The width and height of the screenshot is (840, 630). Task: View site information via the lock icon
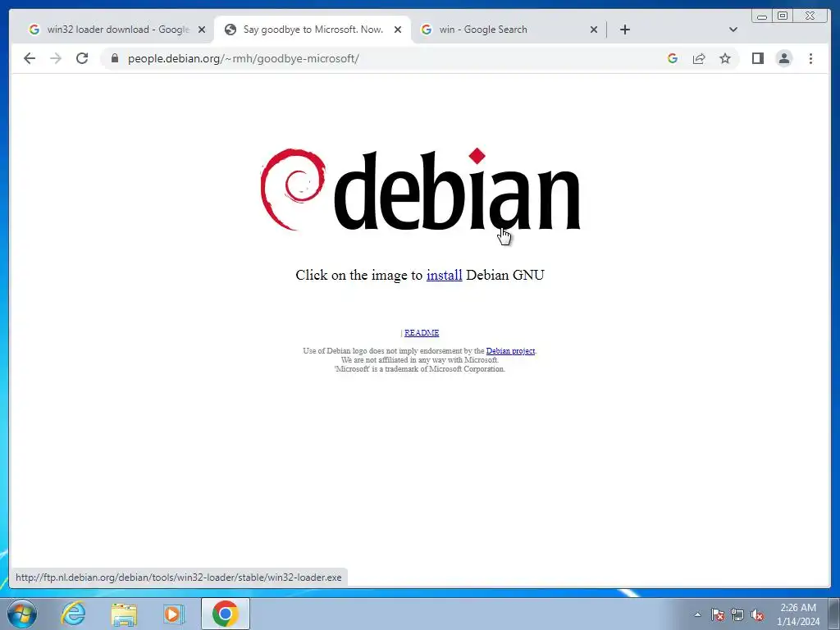point(115,58)
